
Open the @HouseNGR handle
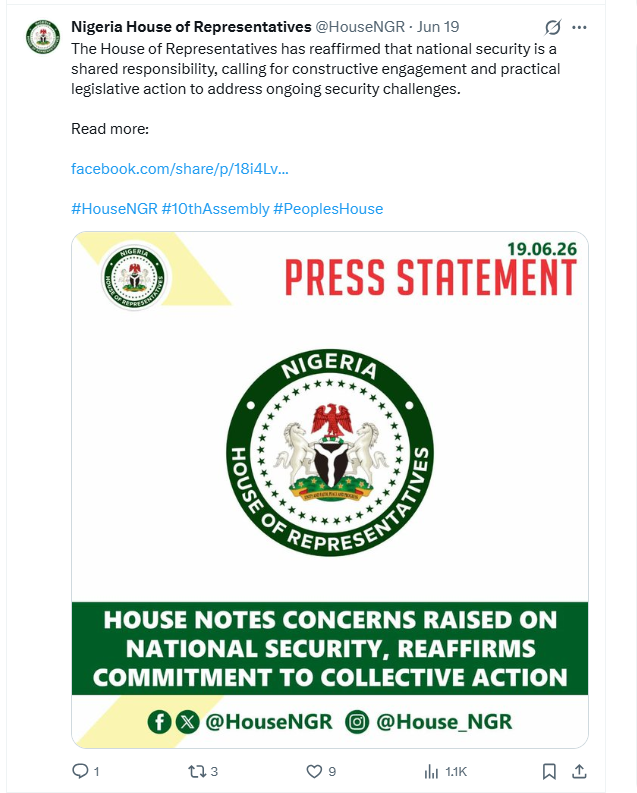(360, 27)
